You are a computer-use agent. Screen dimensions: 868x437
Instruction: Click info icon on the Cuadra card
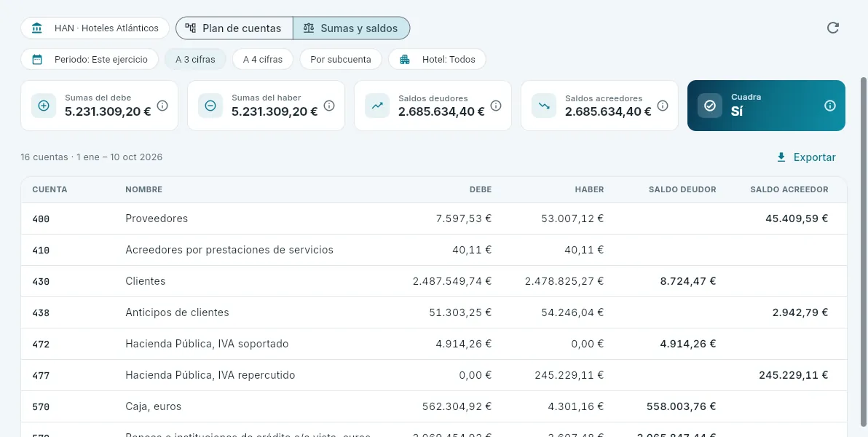pos(830,105)
